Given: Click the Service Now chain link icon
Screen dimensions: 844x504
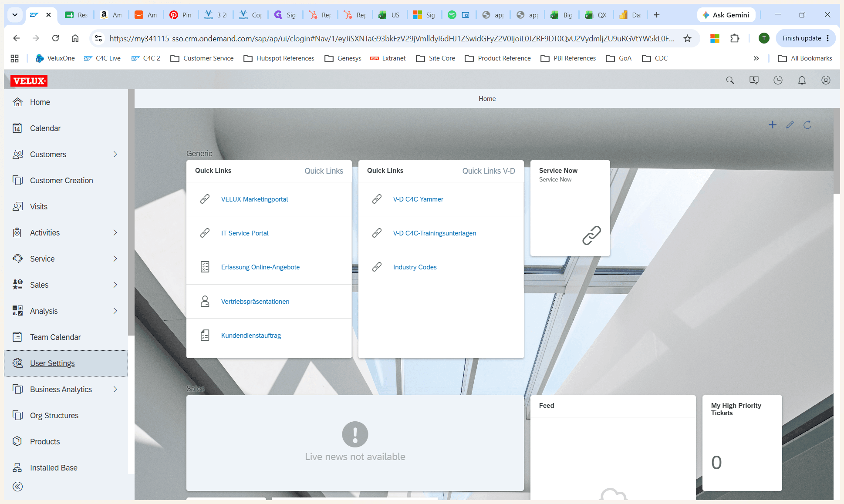Looking at the screenshot, I should (x=591, y=235).
